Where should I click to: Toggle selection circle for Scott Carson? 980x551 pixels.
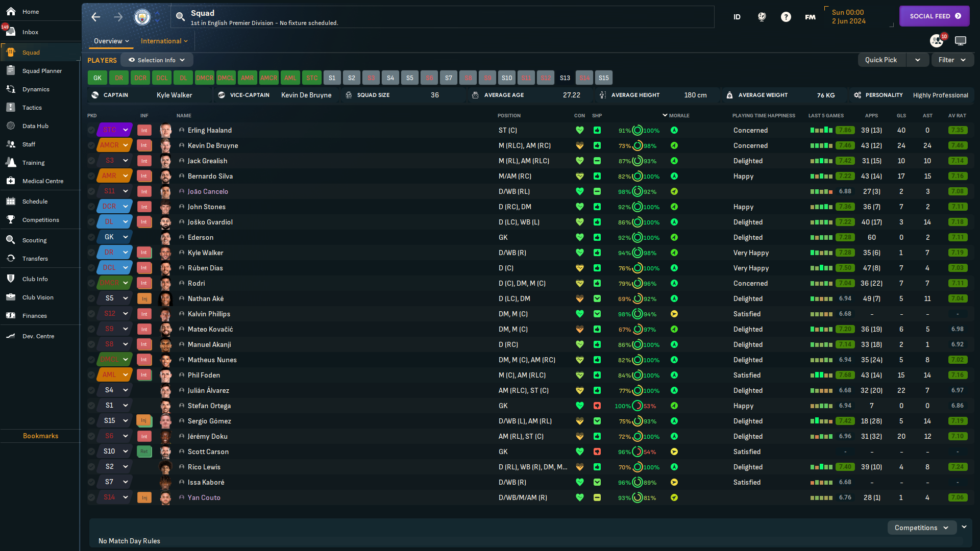click(x=91, y=452)
